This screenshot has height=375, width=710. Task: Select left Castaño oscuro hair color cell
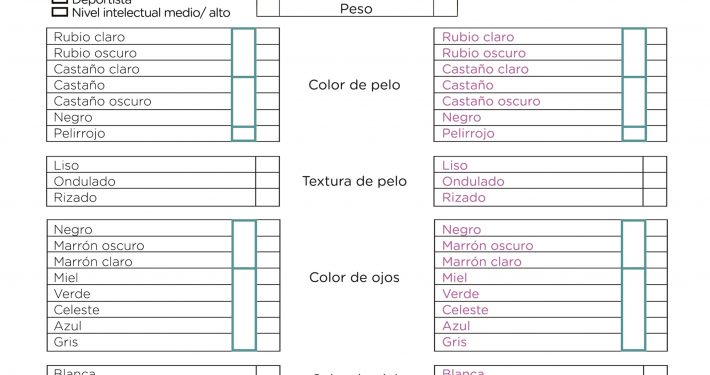(268, 101)
